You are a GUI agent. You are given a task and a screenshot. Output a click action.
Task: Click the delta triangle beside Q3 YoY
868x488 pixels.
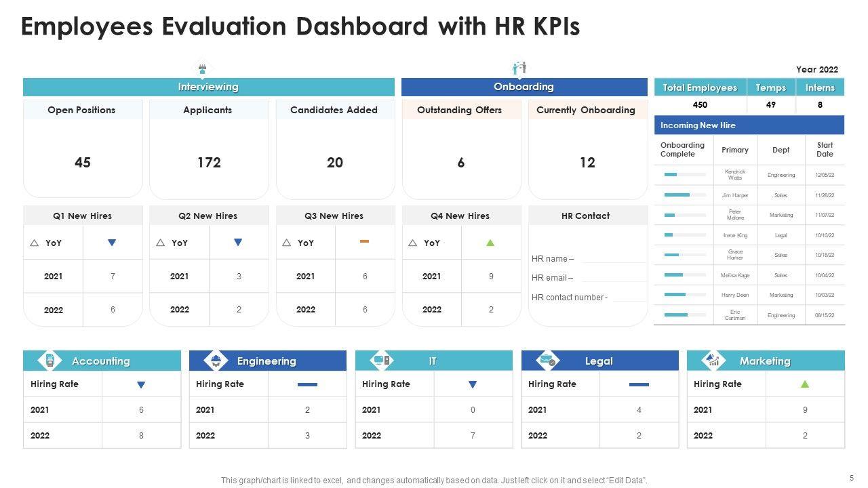[287, 243]
